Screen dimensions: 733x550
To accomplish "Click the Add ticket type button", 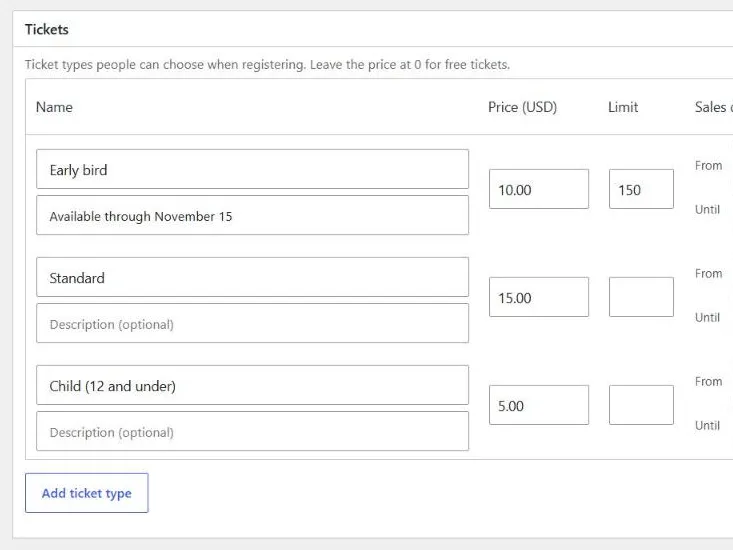I will click(x=86, y=493).
